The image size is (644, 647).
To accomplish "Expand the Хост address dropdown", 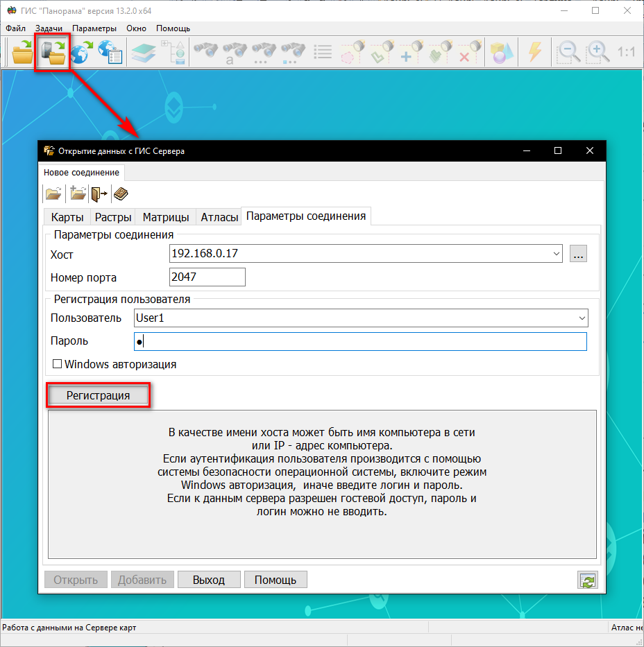I will (x=557, y=254).
